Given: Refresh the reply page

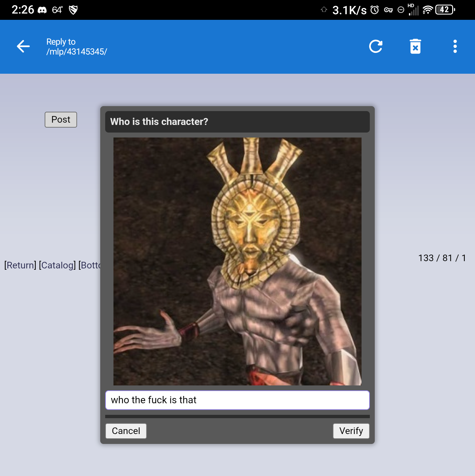Looking at the screenshot, I should (376, 46).
